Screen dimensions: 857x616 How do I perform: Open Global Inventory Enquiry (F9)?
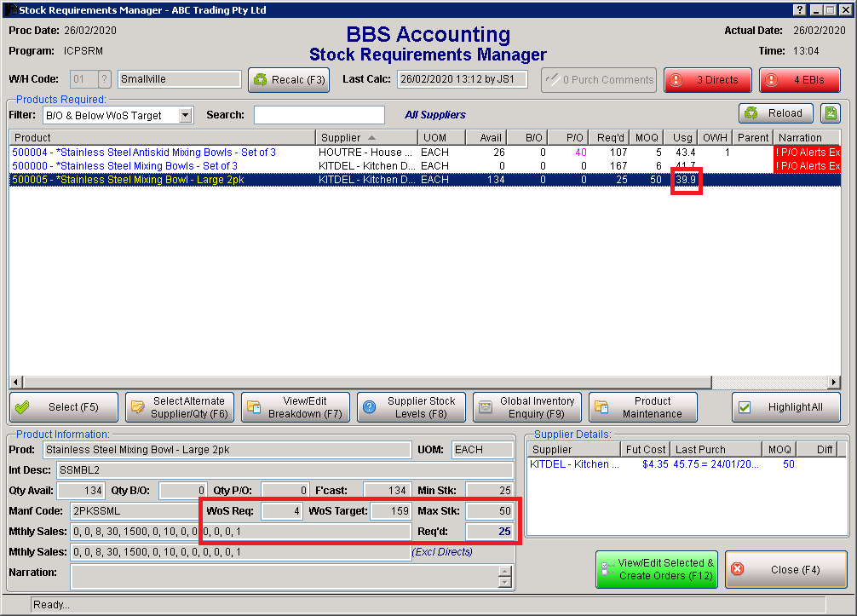[526, 407]
